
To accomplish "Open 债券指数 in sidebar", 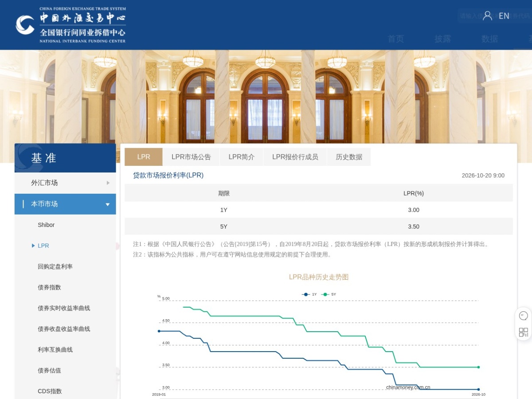I will pyautogui.click(x=49, y=287).
